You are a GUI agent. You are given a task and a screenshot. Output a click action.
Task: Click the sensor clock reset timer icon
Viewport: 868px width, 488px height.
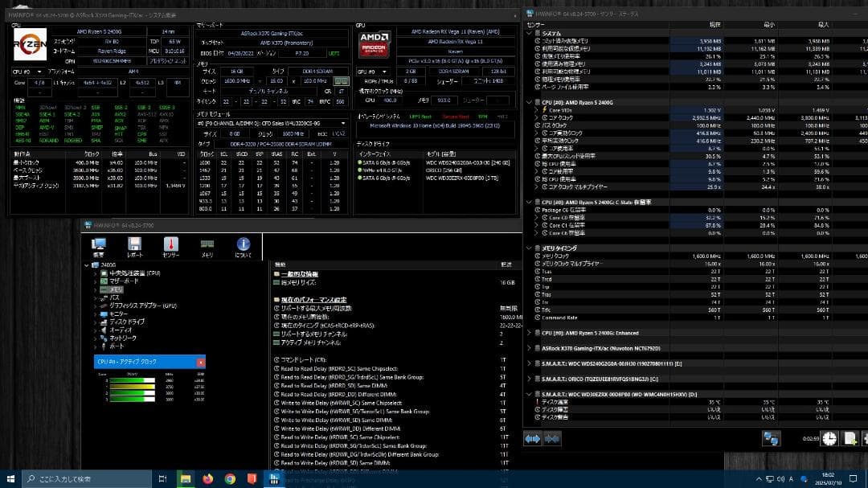pos(829,438)
